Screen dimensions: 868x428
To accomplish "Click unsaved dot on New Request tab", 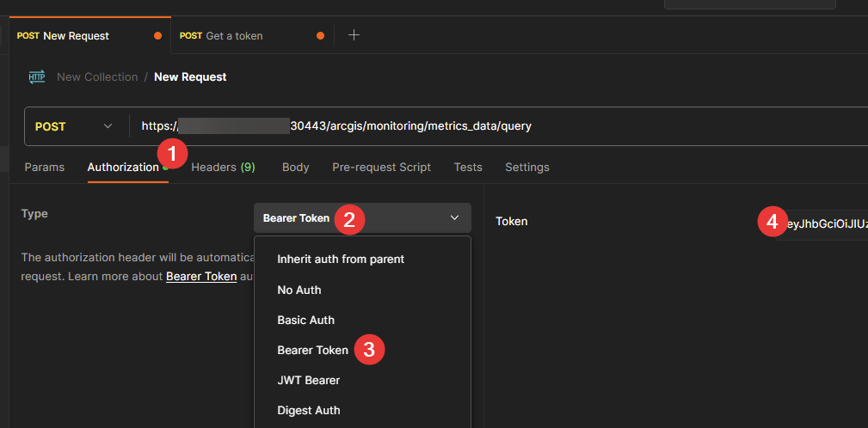I will pos(157,36).
